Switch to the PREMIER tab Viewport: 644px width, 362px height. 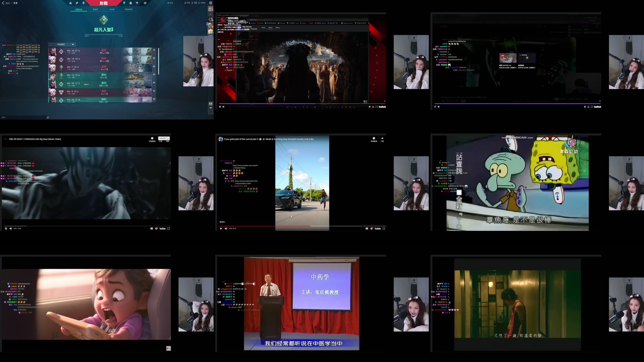tap(128, 9)
